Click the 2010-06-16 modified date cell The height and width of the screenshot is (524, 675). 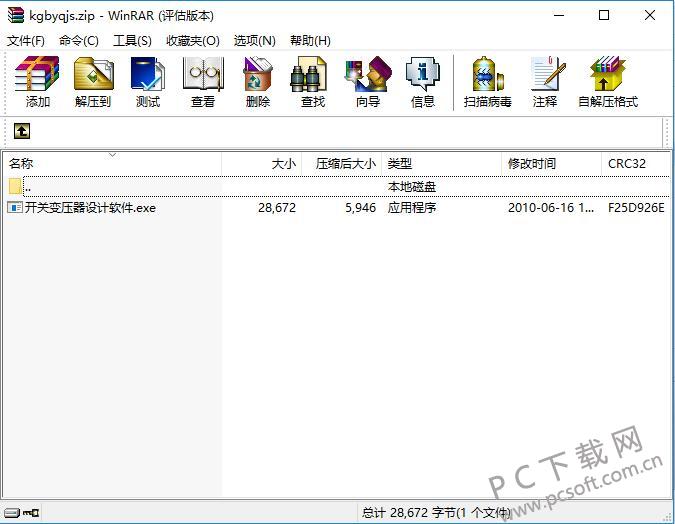551,208
